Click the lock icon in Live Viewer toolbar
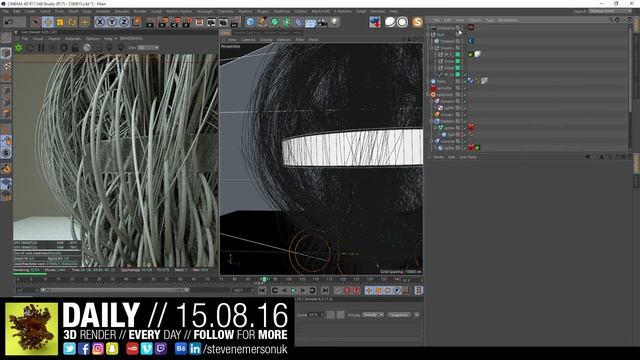Screen dimensions: 640x360 [x=75, y=48]
